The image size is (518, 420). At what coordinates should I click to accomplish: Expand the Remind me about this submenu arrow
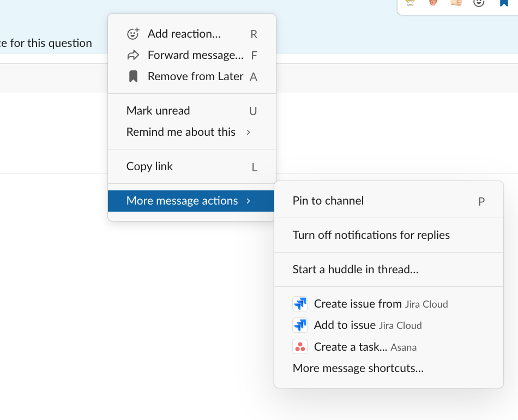[249, 132]
